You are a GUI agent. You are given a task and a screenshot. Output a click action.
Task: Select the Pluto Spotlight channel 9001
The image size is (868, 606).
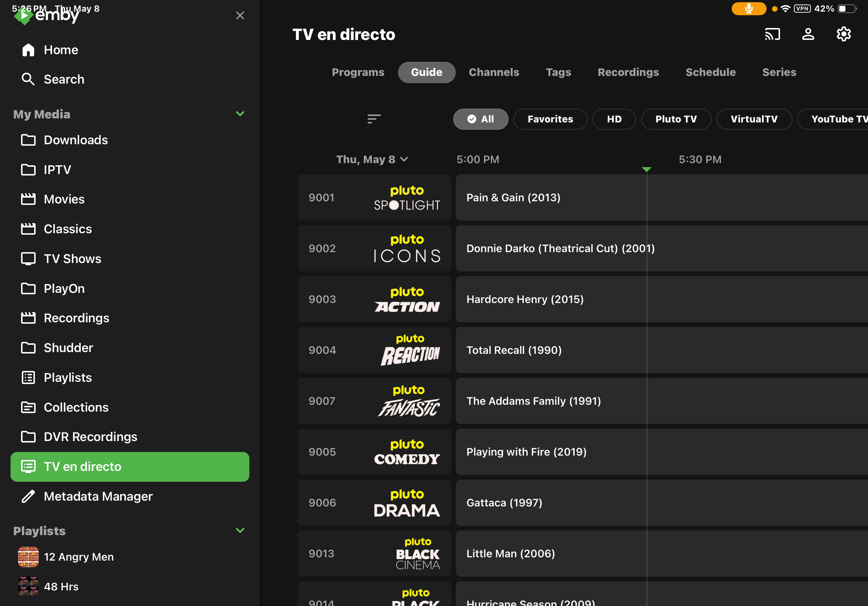pyautogui.click(x=374, y=198)
